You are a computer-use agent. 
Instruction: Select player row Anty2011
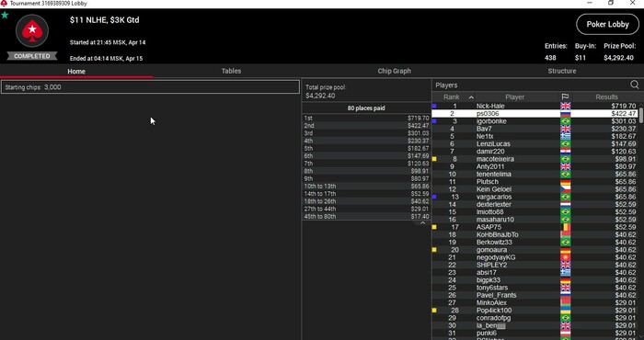point(535,166)
